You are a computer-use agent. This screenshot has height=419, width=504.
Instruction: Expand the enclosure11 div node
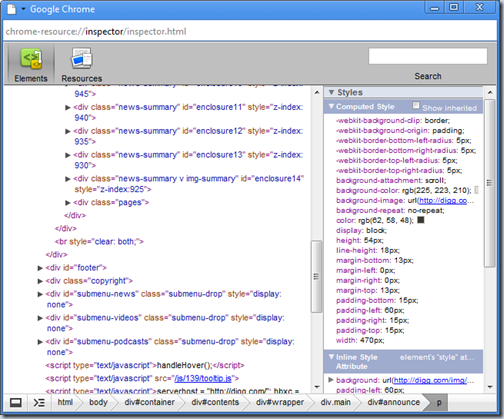(68, 107)
